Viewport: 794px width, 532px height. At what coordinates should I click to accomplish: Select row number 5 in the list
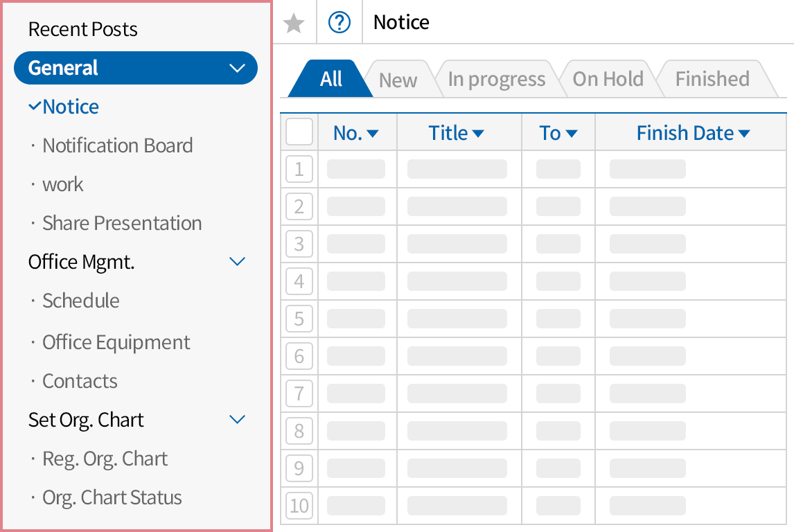pos(299,319)
